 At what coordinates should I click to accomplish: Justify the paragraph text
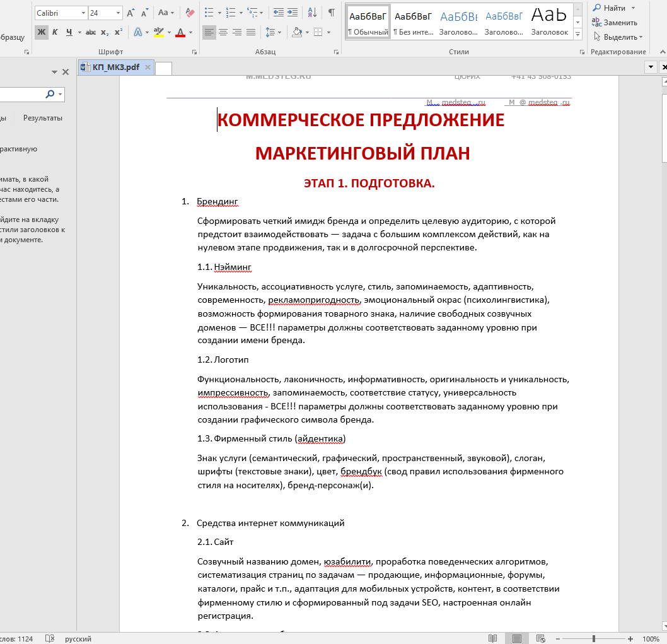tap(251, 32)
